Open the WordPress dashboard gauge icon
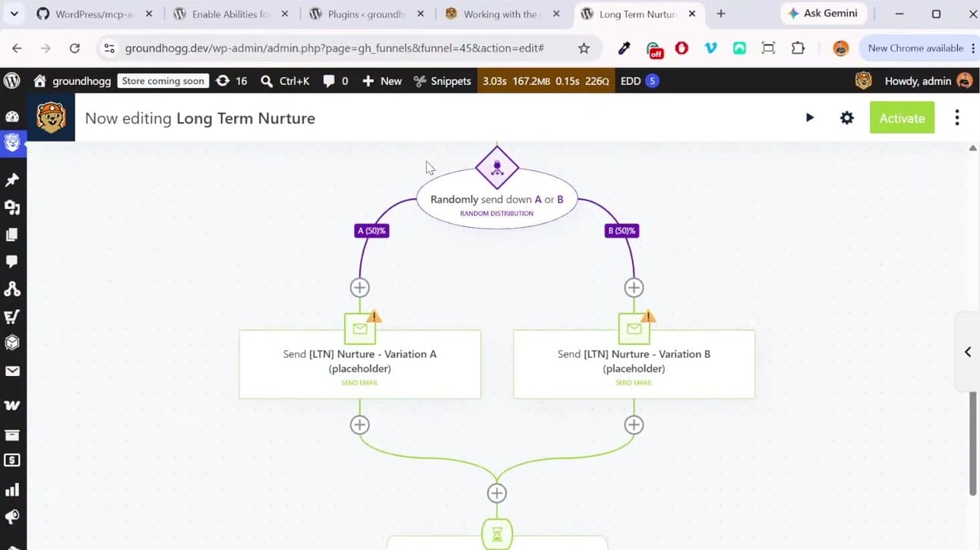This screenshot has width=980, height=550. click(x=12, y=116)
